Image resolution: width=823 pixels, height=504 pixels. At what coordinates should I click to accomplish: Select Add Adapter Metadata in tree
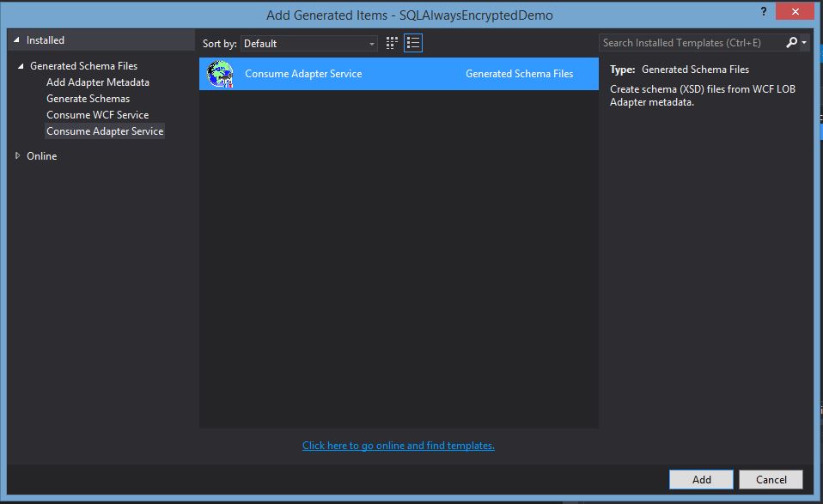pos(98,82)
